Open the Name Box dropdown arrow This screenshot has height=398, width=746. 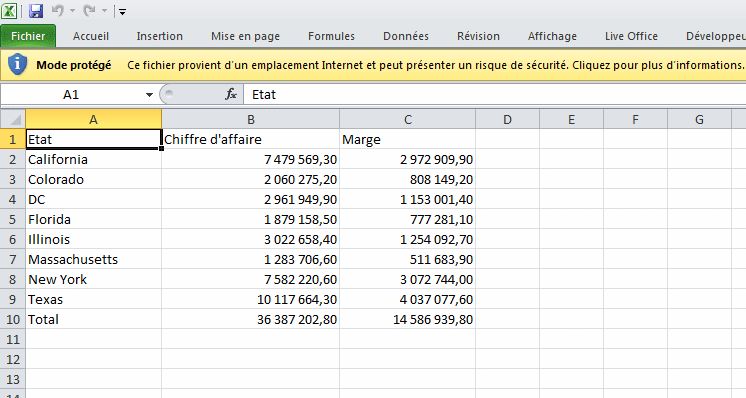[149, 95]
